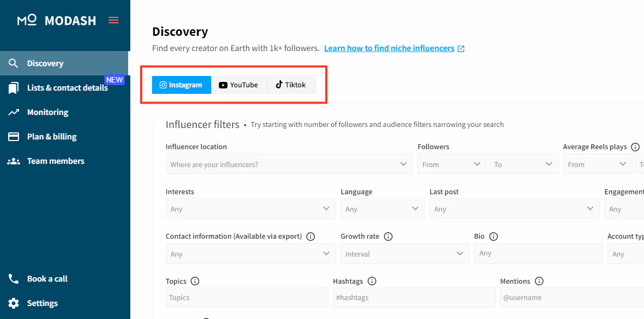This screenshot has width=644, height=319.
Task: Expand the Influencer location dropdown
Action: 289,164
